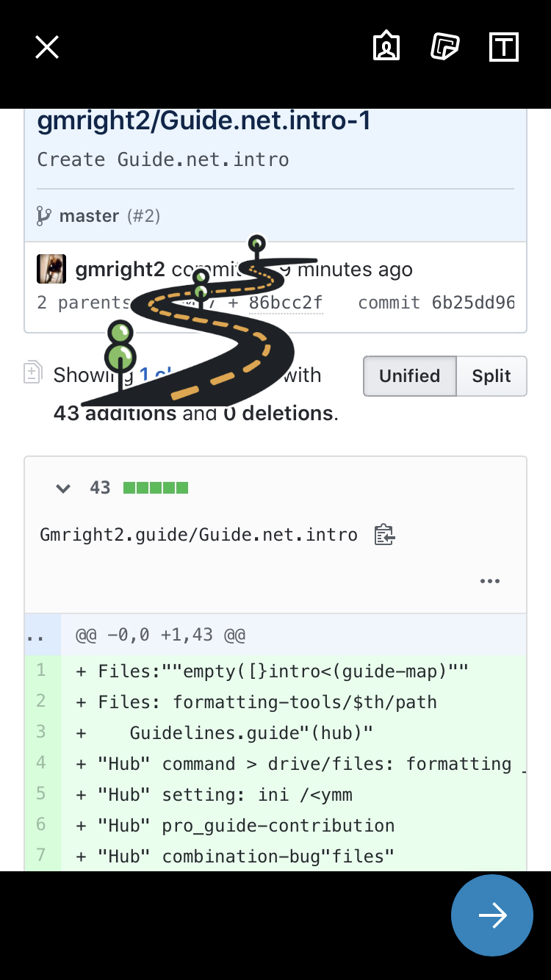
Task: Select the master branch label
Action: pos(89,215)
